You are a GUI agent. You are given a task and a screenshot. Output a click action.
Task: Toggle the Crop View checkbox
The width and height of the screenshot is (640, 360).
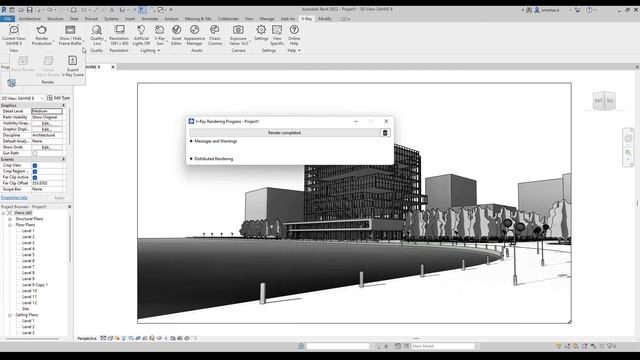35,165
